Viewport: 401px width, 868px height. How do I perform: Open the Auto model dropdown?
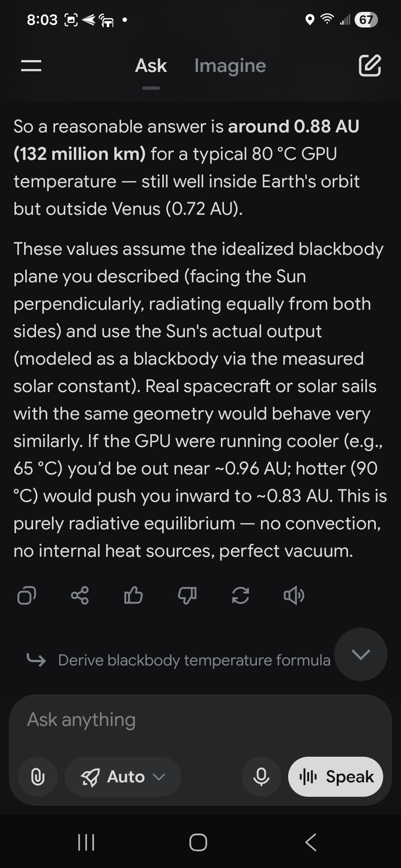[x=123, y=776]
